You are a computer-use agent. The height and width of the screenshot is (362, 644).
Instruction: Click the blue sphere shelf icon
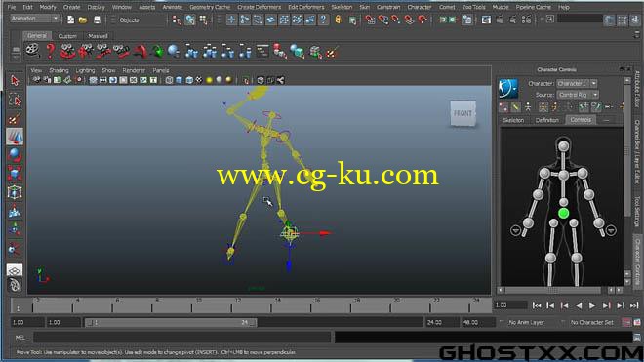click(174, 51)
